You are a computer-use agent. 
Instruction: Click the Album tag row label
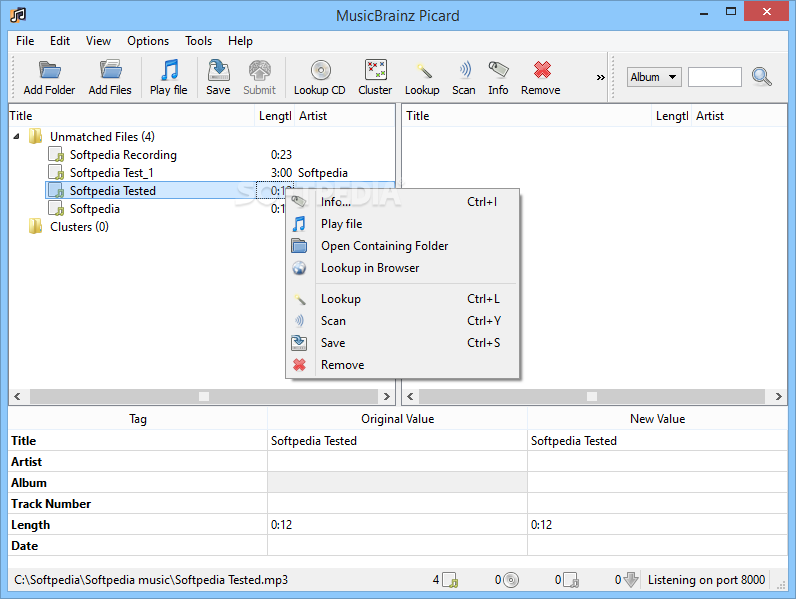pyautogui.click(x=29, y=483)
